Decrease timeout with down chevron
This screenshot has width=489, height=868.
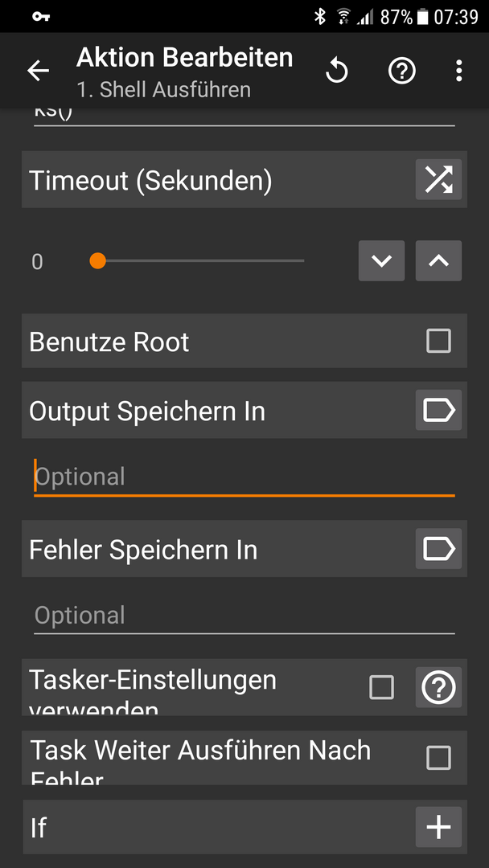[381, 260]
